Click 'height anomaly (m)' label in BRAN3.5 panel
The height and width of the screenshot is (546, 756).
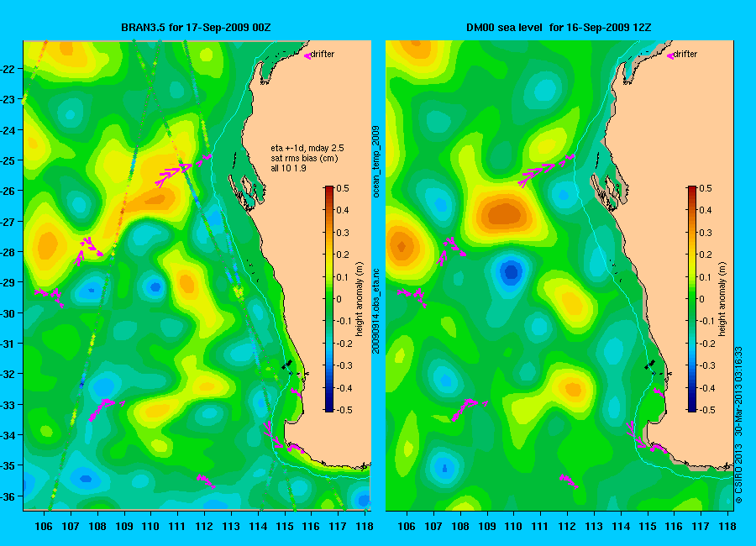point(360,299)
